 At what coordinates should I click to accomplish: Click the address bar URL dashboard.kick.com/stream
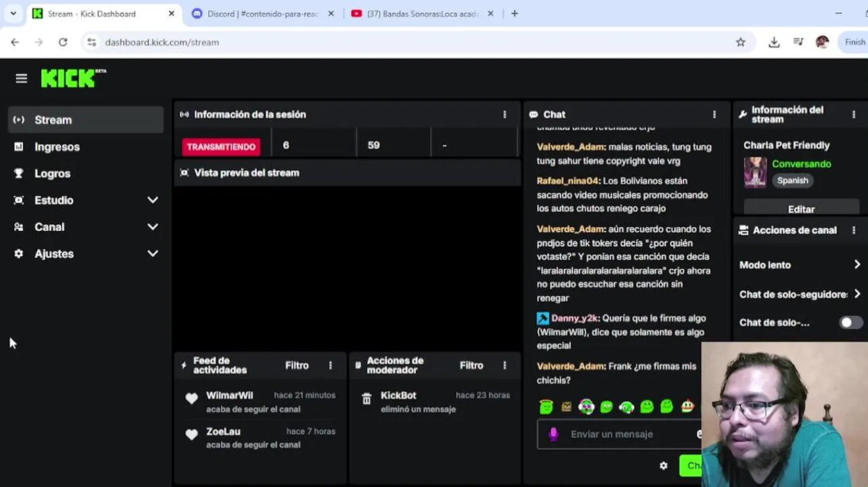162,42
